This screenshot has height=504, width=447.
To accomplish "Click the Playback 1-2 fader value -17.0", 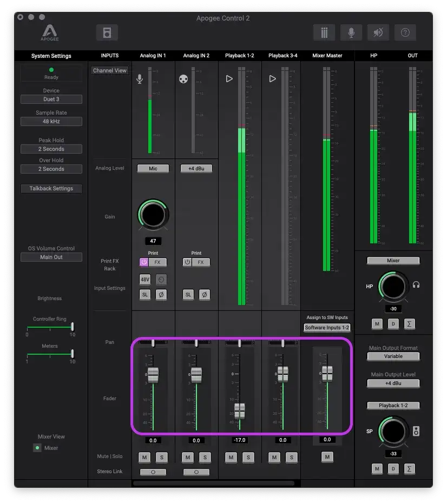I will pos(240,440).
